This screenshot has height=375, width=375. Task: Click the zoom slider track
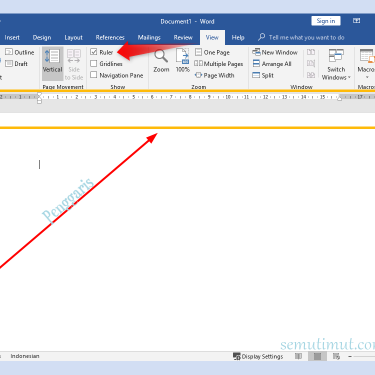pos(364,356)
